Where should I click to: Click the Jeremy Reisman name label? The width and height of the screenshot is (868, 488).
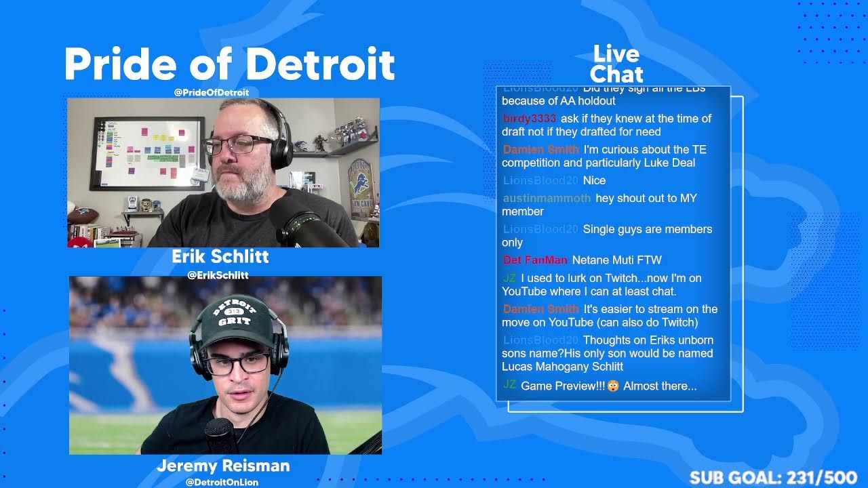223,466
